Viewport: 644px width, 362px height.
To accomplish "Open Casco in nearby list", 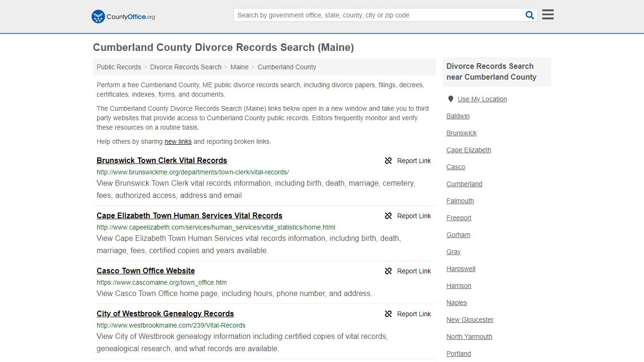I will tap(456, 167).
